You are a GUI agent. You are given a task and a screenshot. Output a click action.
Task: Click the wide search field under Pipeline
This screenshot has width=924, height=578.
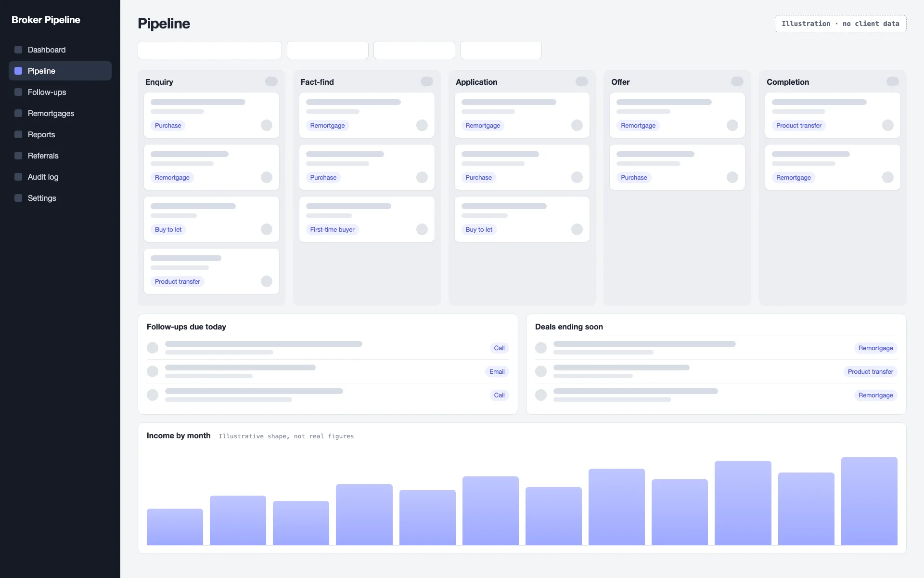pyautogui.click(x=210, y=50)
